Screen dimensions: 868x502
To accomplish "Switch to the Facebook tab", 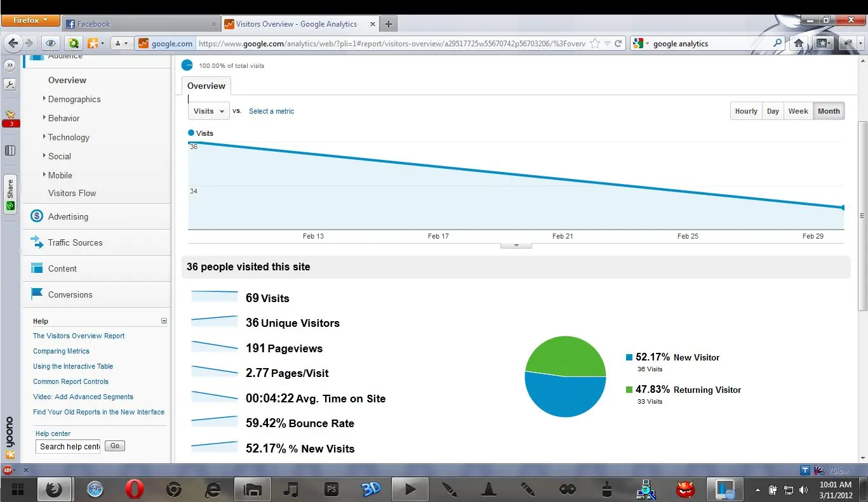I will 142,24.
